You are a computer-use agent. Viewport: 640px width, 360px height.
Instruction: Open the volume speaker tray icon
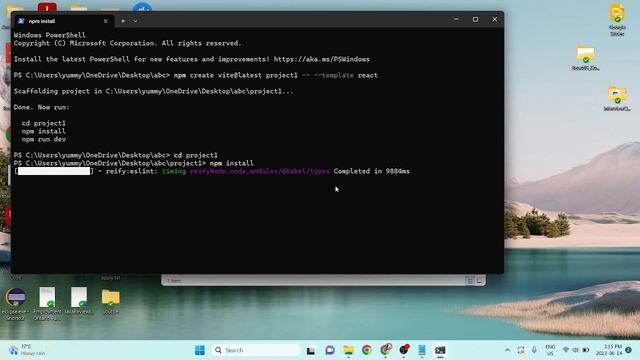click(x=576, y=350)
